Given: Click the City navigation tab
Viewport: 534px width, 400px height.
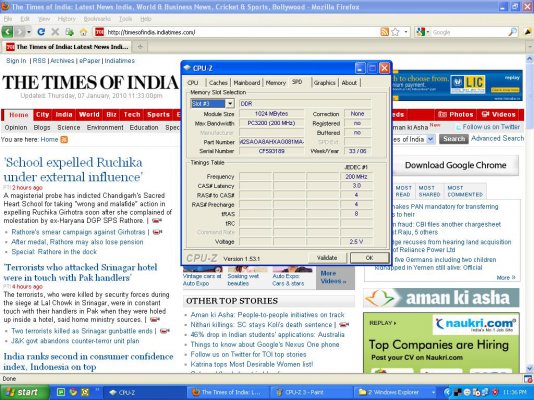Looking at the screenshot, I should tap(43, 115).
